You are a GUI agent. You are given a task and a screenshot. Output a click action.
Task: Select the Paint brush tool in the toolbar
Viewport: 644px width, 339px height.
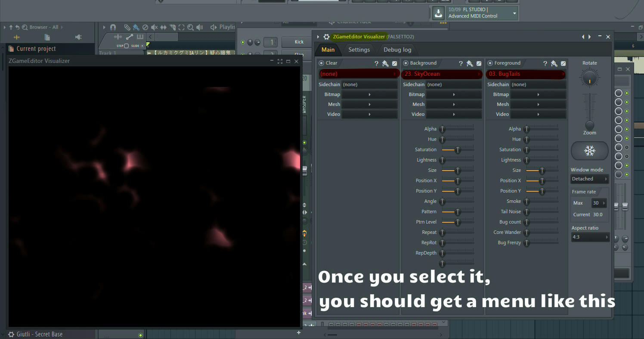pyautogui.click(x=136, y=27)
